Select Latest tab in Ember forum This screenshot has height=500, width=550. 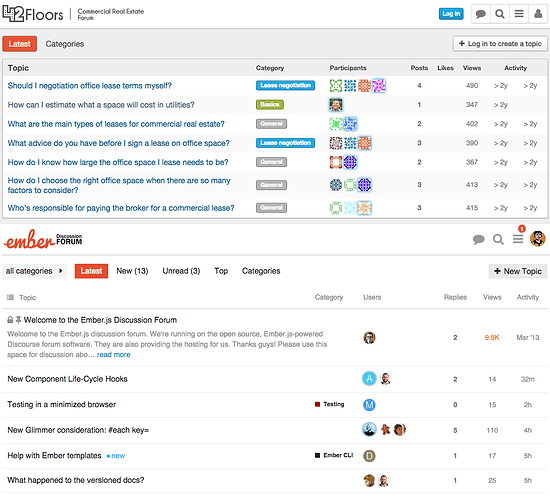91,271
